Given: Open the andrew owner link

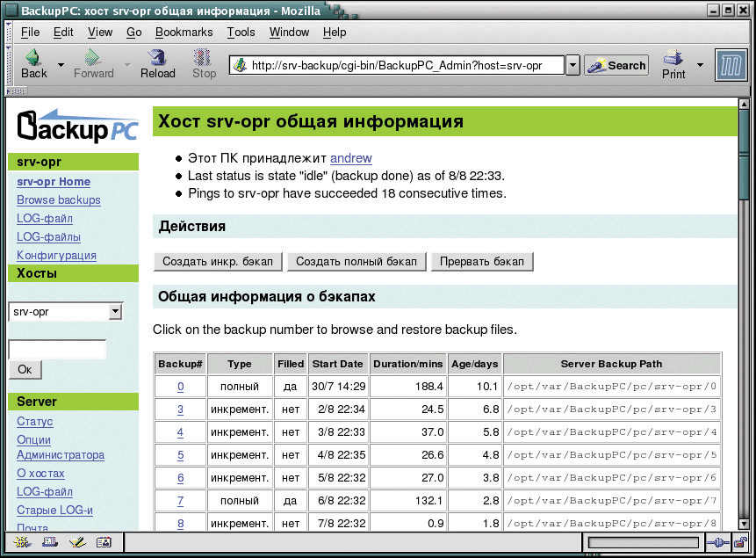Looking at the screenshot, I should point(350,158).
